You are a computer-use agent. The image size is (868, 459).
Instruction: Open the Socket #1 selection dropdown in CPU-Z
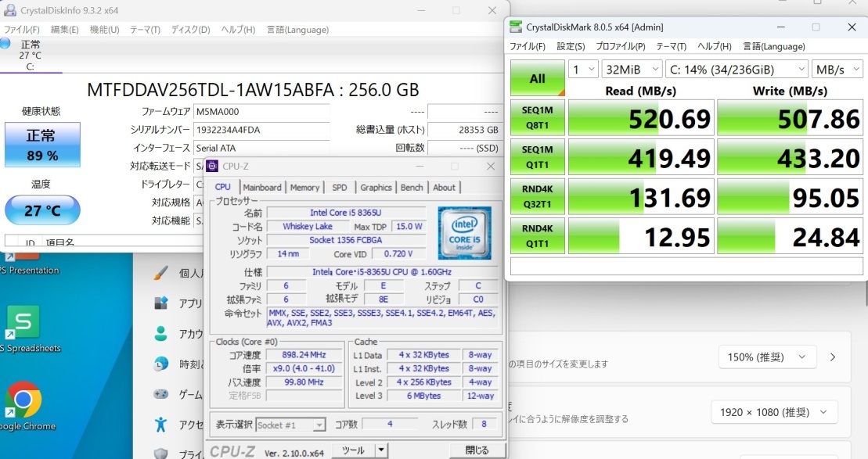[x=290, y=425]
